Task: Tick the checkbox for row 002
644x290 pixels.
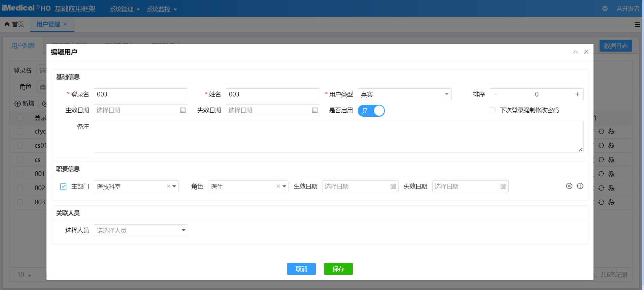Action: click(20, 188)
